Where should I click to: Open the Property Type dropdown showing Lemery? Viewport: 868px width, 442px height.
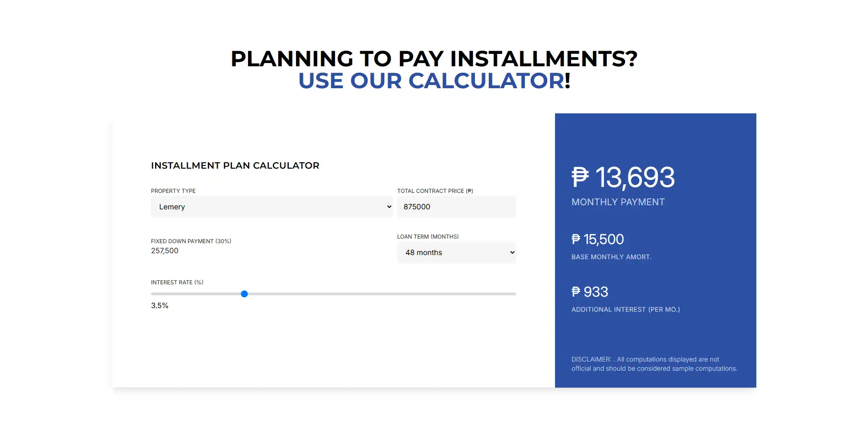272,207
